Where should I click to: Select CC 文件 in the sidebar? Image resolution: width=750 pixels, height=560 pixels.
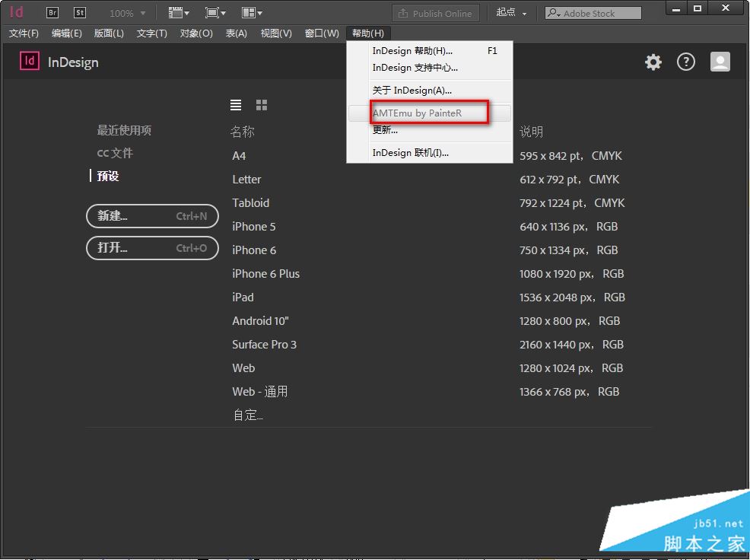[115, 153]
